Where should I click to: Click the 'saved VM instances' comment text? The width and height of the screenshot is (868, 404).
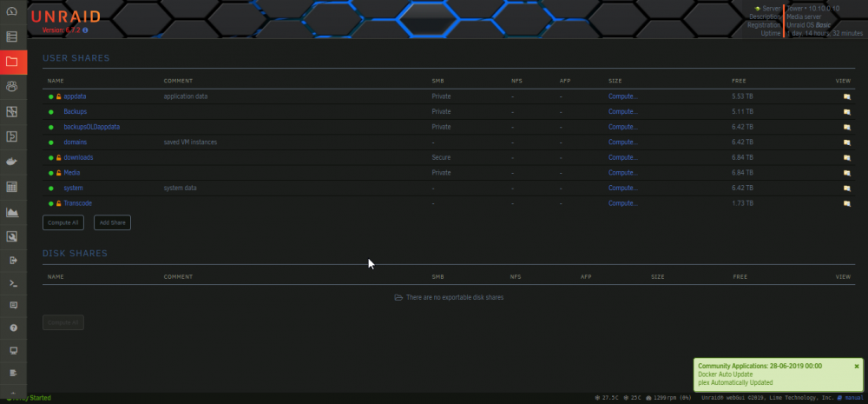click(x=190, y=142)
